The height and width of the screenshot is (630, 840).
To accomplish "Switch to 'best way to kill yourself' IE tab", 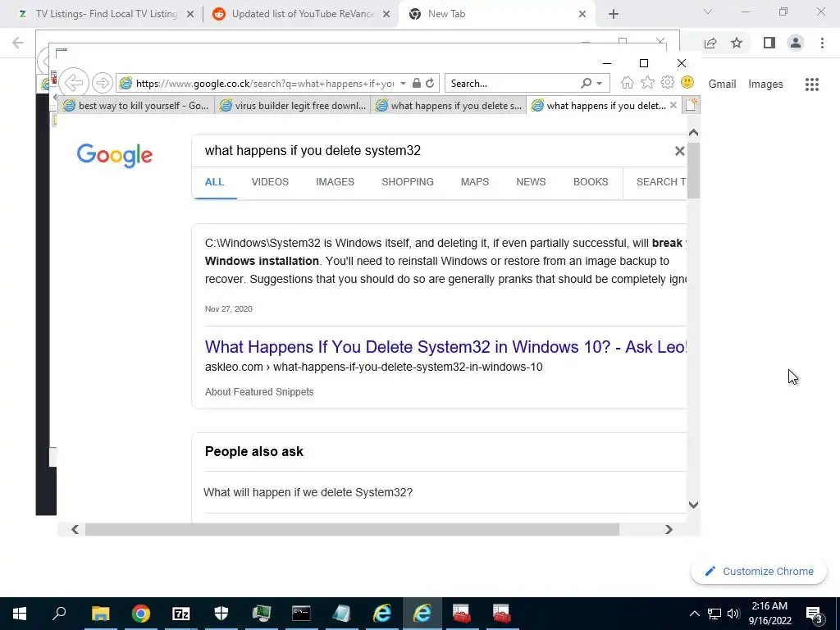I will pyautogui.click(x=136, y=106).
